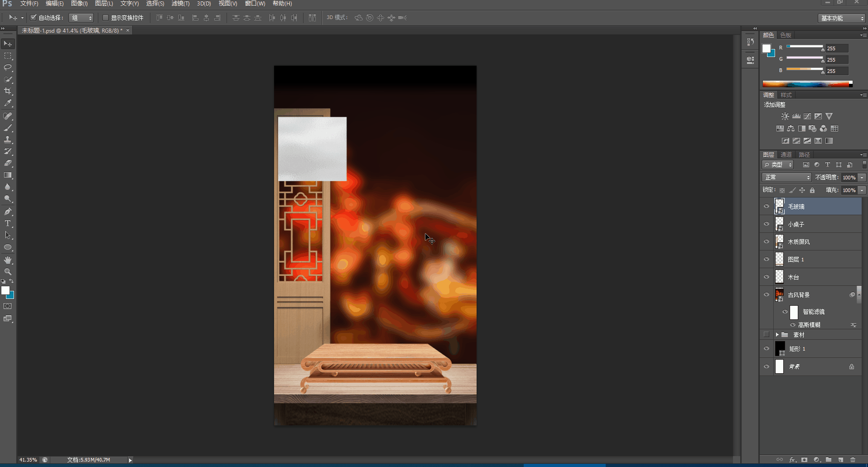868x467 pixels.
Task: Add a Hue/Saturation adjustment
Action: pyautogui.click(x=780, y=129)
